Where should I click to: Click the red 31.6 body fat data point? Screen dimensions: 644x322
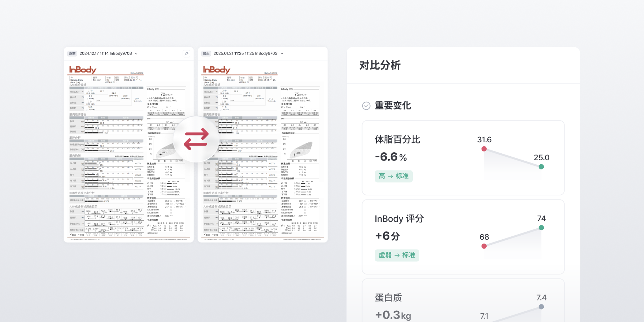point(484,149)
